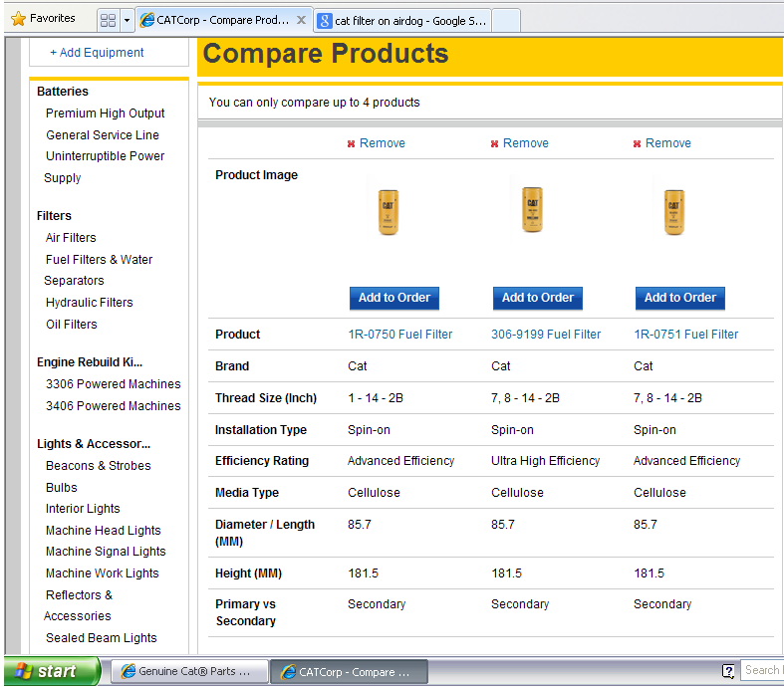Click the taskbar help search icon

tap(728, 671)
